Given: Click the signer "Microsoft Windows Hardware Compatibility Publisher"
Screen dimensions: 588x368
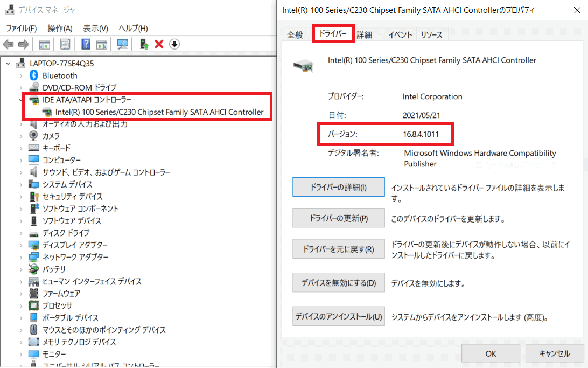Looking at the screenshot, I should (x=480, y=158).
